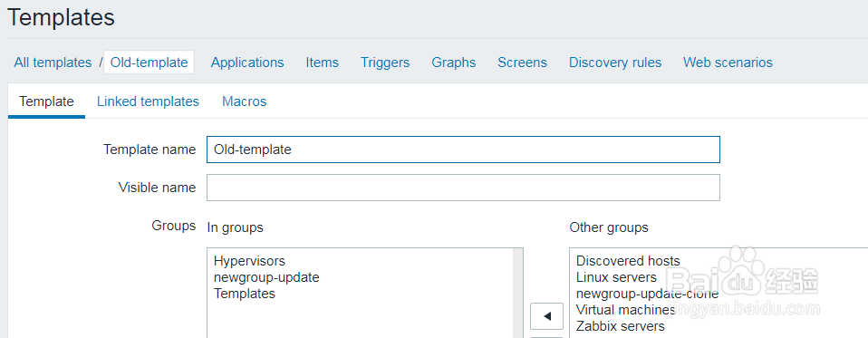Open the All templates breadcrumb link
Image resolution: width=868 pixels, height=338 pixels.
tap(53, 63)
